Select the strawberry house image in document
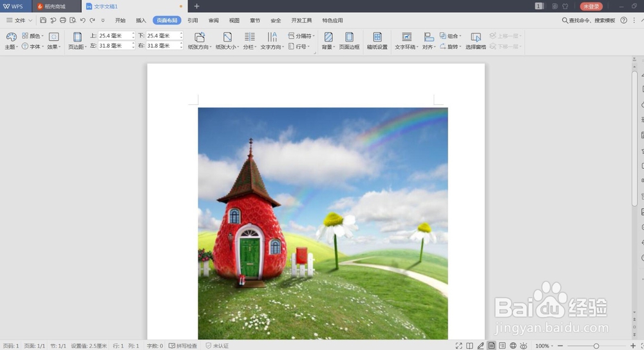Screen dimensions: 644x350 coord(323,223)
